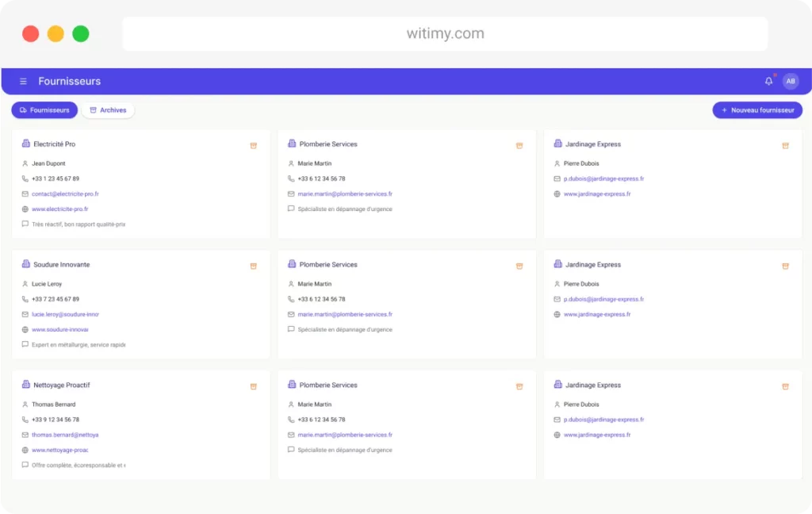
Task: Click the building icon beside Soudure Innovante
Action: click(26, 263)
